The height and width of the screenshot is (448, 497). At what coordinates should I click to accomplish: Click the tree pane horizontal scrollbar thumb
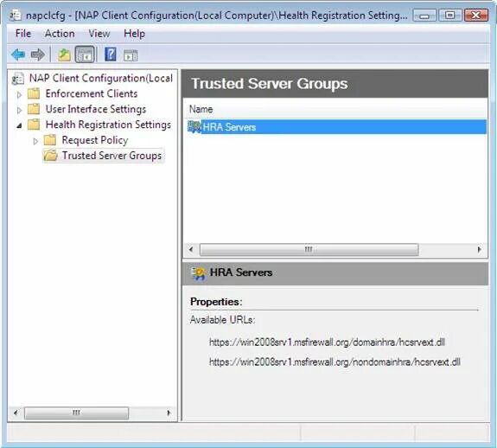pyautogui.click(x=76, y=413)
